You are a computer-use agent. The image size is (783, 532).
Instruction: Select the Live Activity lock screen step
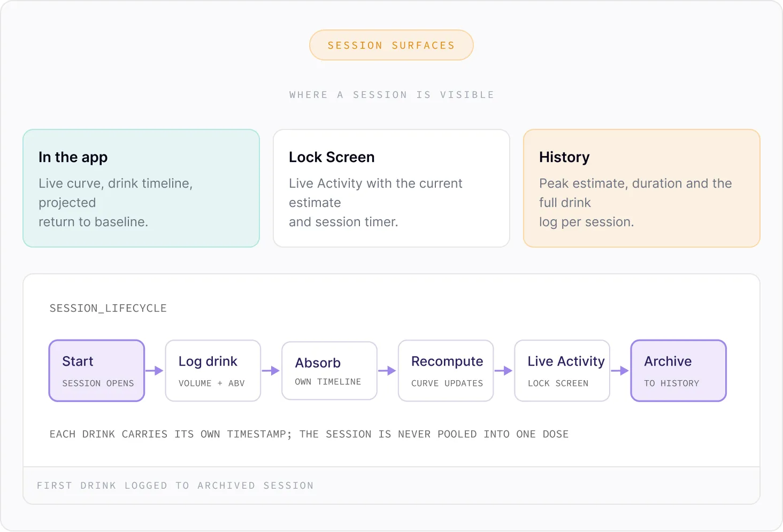562,371
